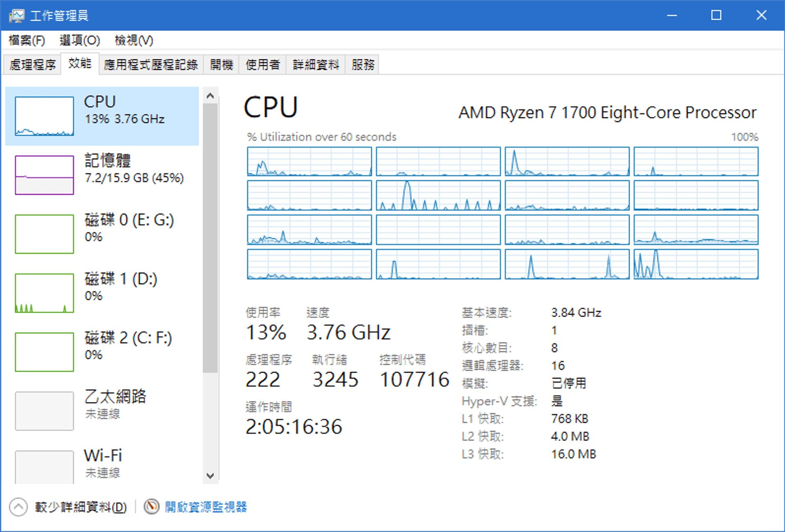Switch to the 詳細資料 tab

coord(316,65)
